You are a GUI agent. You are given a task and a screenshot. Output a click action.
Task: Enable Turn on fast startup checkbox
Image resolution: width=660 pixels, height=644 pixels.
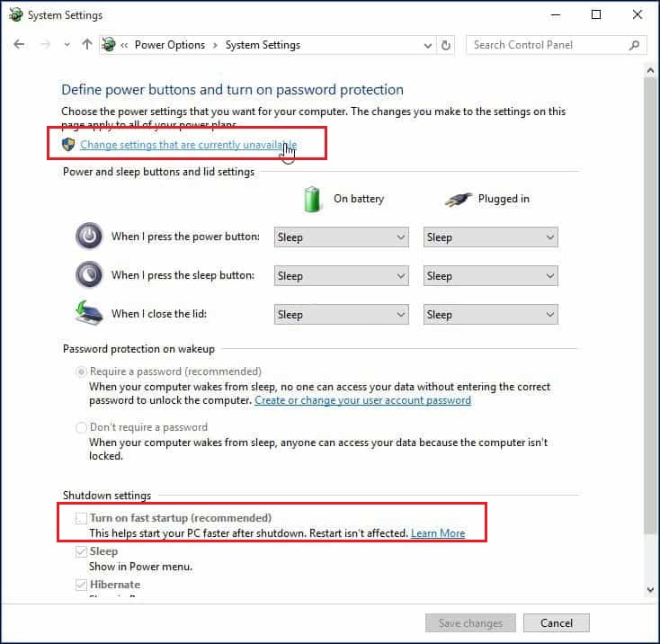coord(82,518)
